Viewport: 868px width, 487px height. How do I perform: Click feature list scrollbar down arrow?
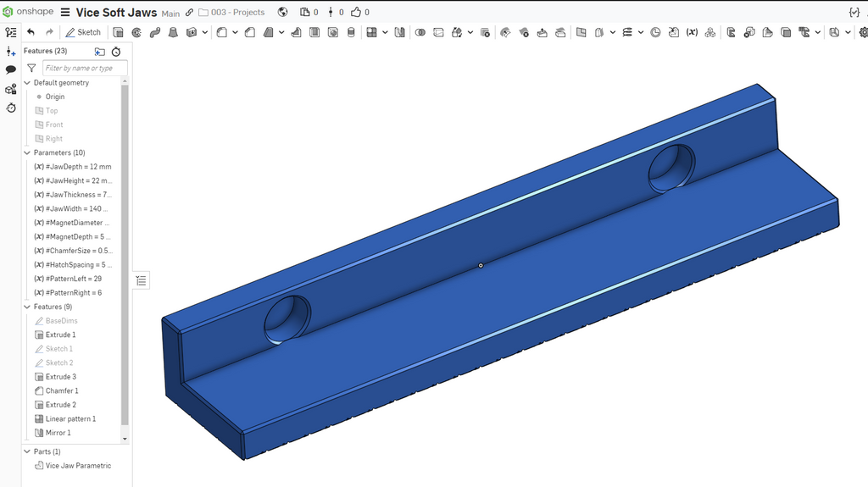tap(125, 439)
